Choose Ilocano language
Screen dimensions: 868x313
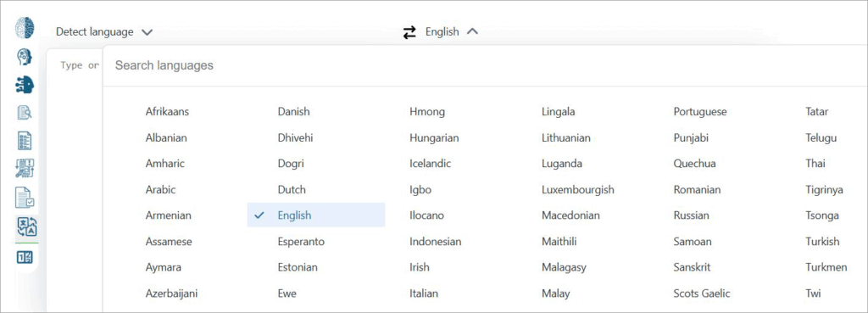[427, 215]
